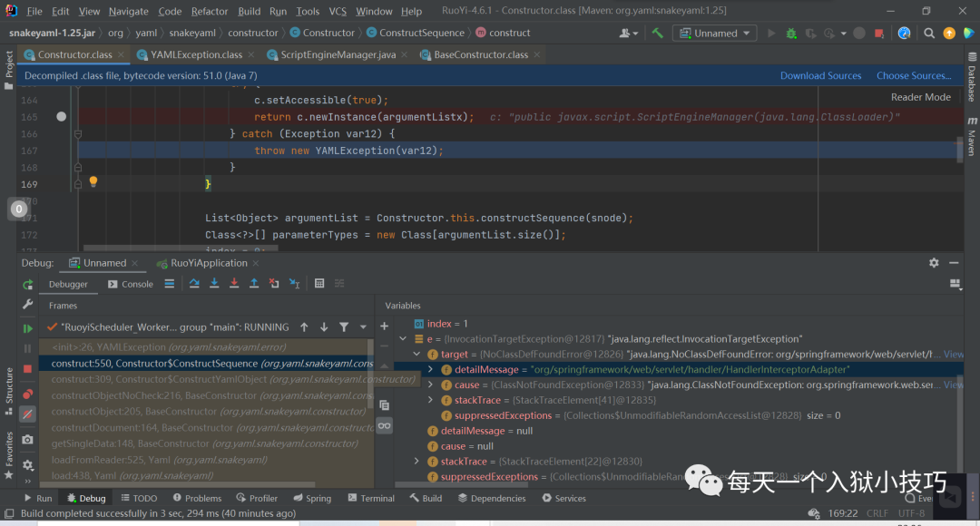
Task: Click the copy icon beside Variables
Action: click(385, 405)
